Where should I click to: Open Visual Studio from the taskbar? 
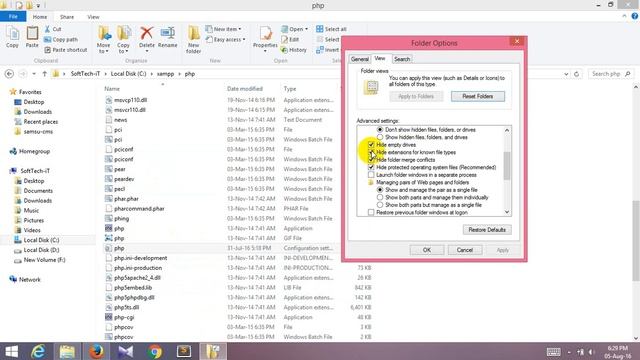click(125, 351)
